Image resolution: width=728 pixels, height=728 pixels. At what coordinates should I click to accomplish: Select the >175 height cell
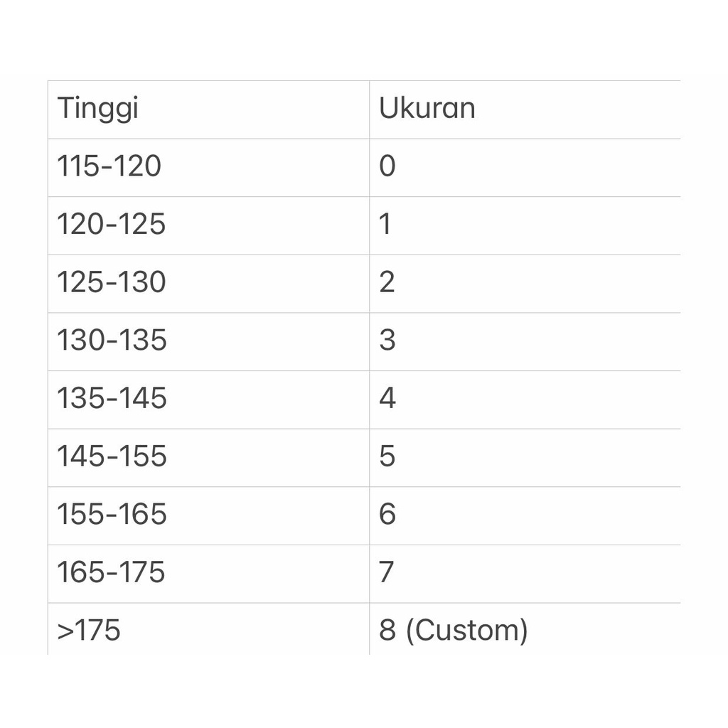click(89, 631)
